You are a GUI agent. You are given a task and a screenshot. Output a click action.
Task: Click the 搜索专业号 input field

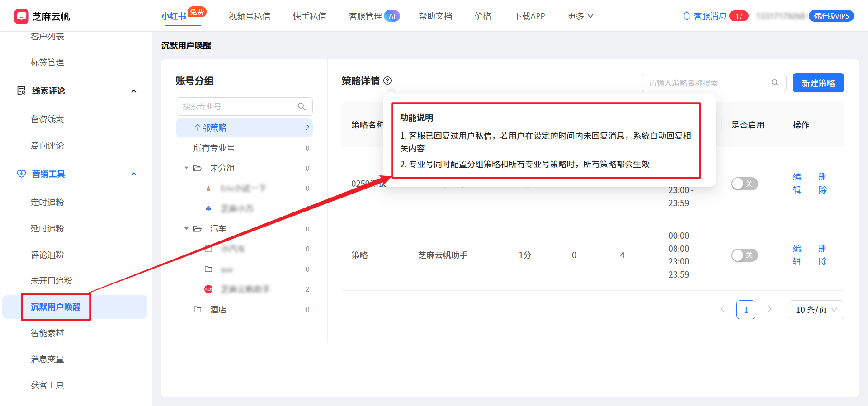point(244,107)
